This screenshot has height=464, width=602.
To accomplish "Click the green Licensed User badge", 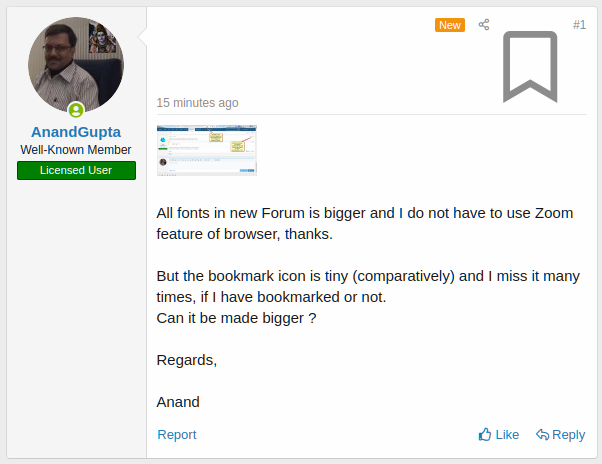I will pyautogui.click(x=76, y=170).
